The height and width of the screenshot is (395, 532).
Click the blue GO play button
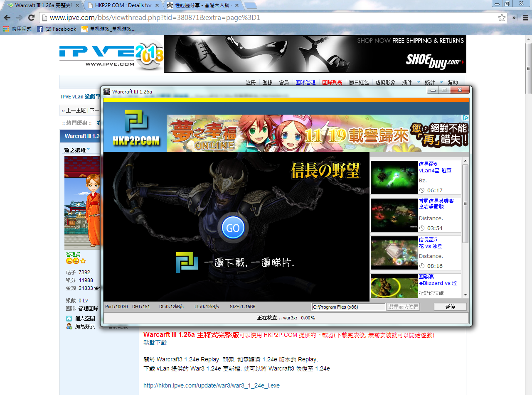[233, 228]
